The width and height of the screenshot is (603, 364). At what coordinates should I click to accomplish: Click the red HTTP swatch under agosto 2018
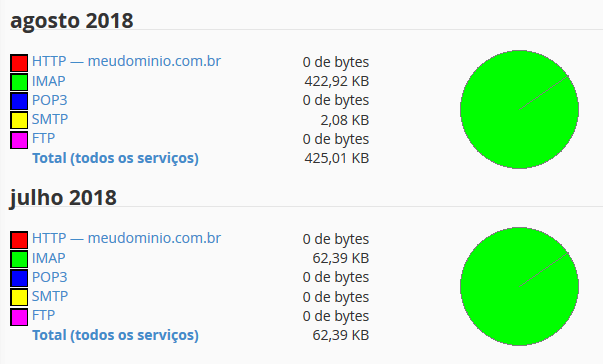(19, 63)
